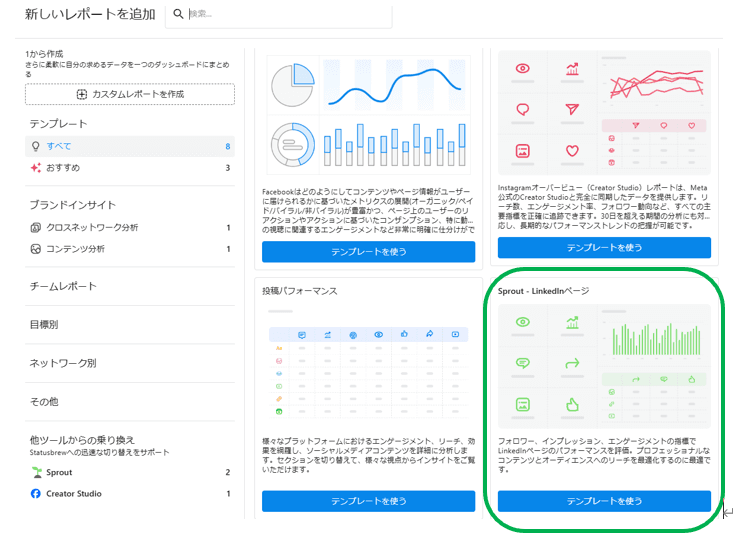The image size is (749, 539).
Task: Click the コンテンツ分析 icon
Action: pyautogui.click(x=36, y=249)
